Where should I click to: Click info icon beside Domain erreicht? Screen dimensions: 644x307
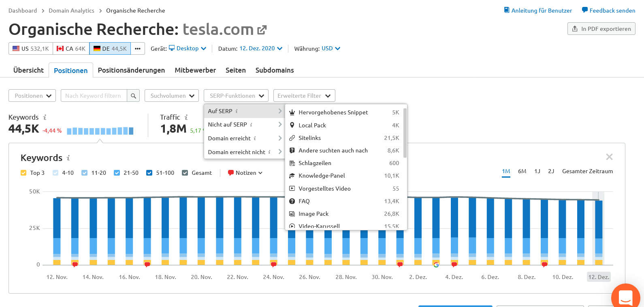[255, 138]
